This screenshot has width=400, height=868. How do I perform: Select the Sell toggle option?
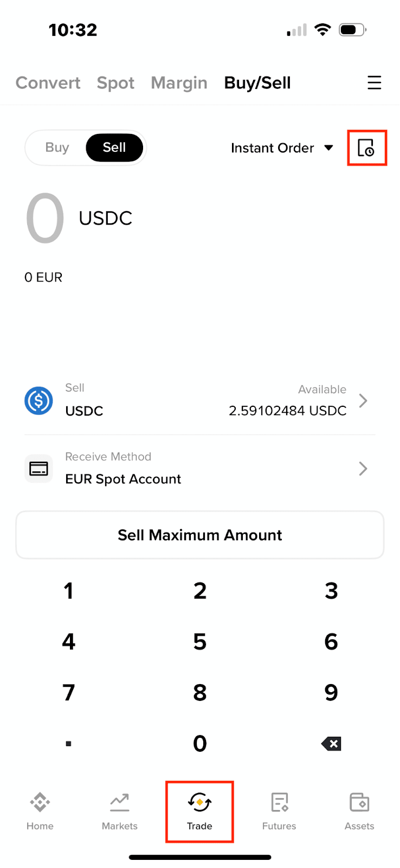[x=114, y=148]
